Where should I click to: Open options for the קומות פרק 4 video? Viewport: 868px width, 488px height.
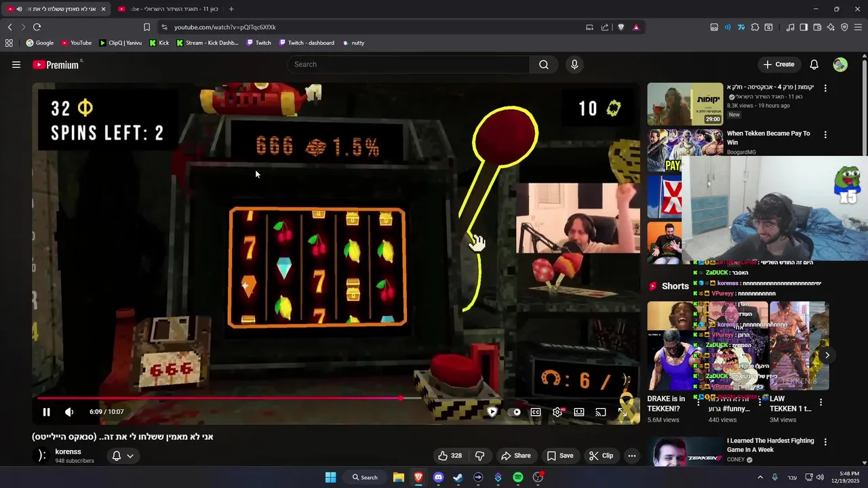pyautogui.click(x=825, y=88)
